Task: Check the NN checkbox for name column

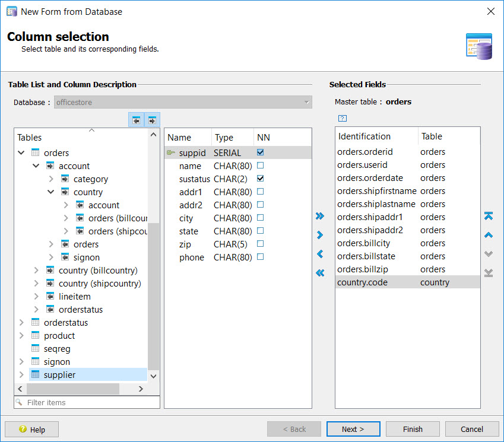Action: [x=261, y=166]
